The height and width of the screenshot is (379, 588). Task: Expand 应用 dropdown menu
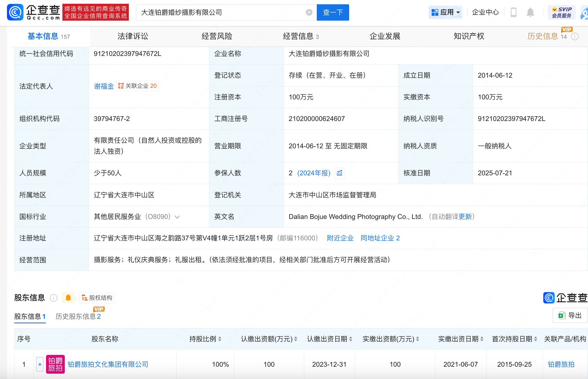(446, 12)
